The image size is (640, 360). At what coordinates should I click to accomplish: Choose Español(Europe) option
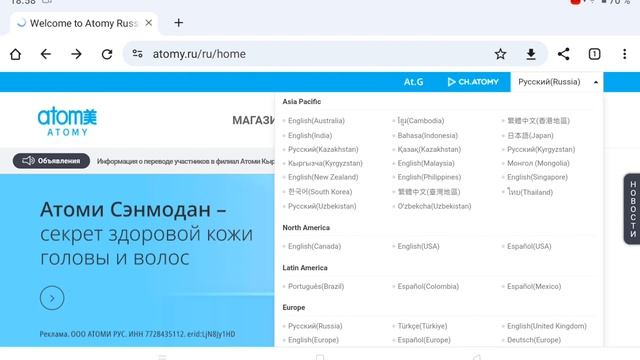coord(424,340)
